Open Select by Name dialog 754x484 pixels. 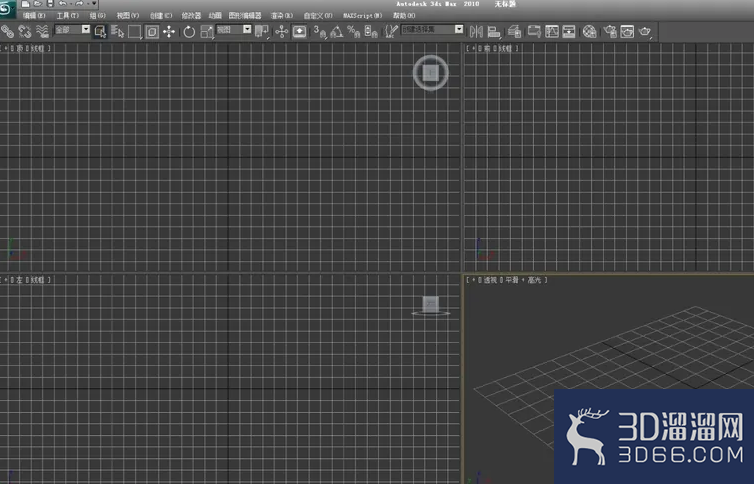click(117, 32)
